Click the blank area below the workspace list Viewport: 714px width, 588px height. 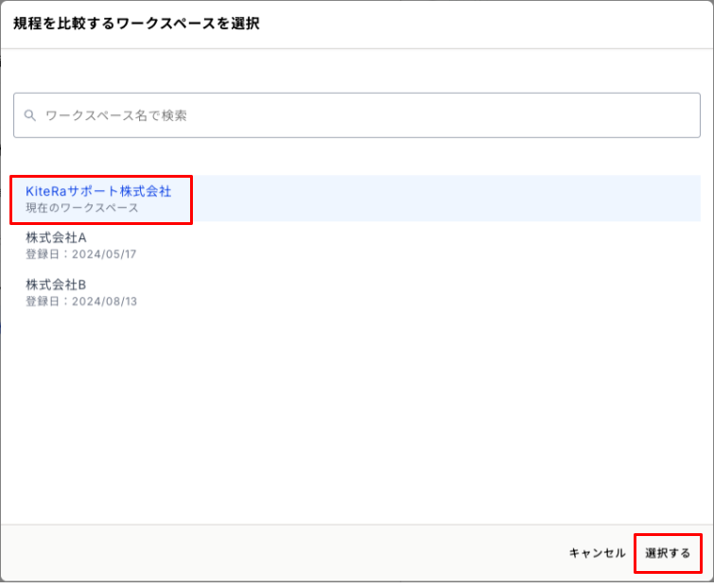(357, 419)
